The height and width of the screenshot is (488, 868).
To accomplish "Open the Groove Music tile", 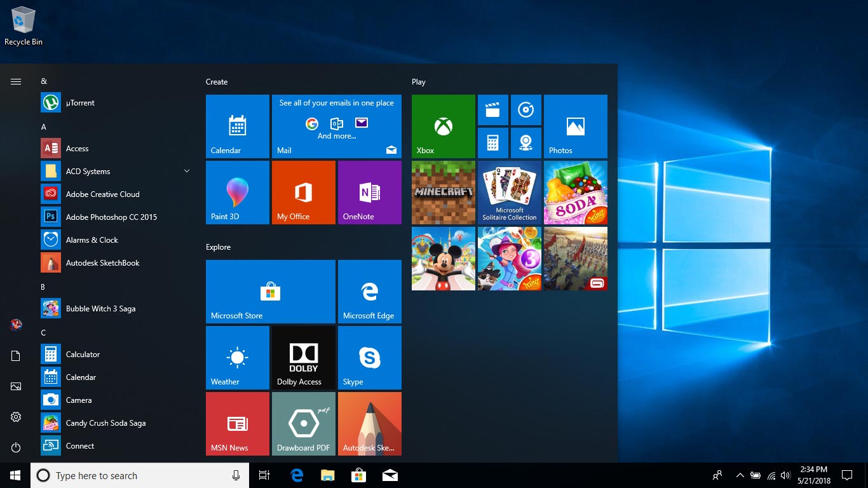I will point(526,110).
